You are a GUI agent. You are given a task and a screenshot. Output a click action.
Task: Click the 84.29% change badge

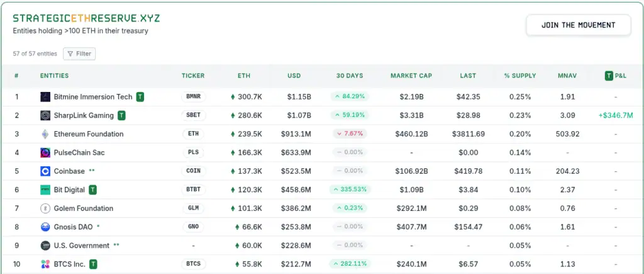[350, 96]
